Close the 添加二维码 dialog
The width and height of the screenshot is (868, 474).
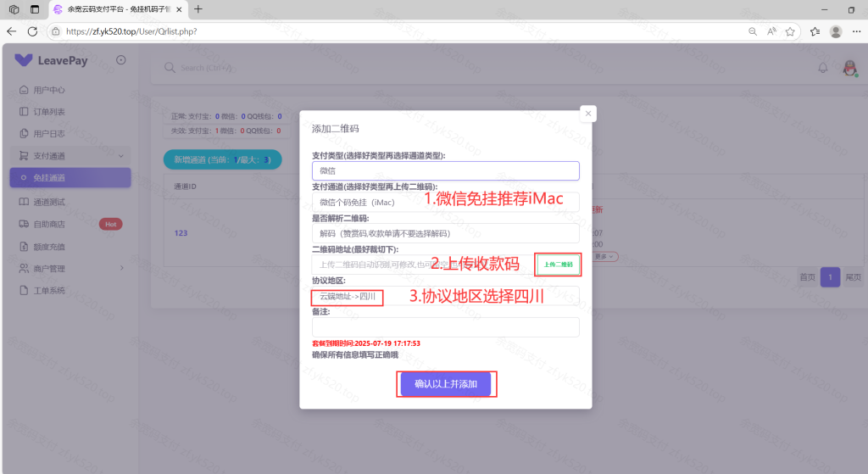pos(588,114)
